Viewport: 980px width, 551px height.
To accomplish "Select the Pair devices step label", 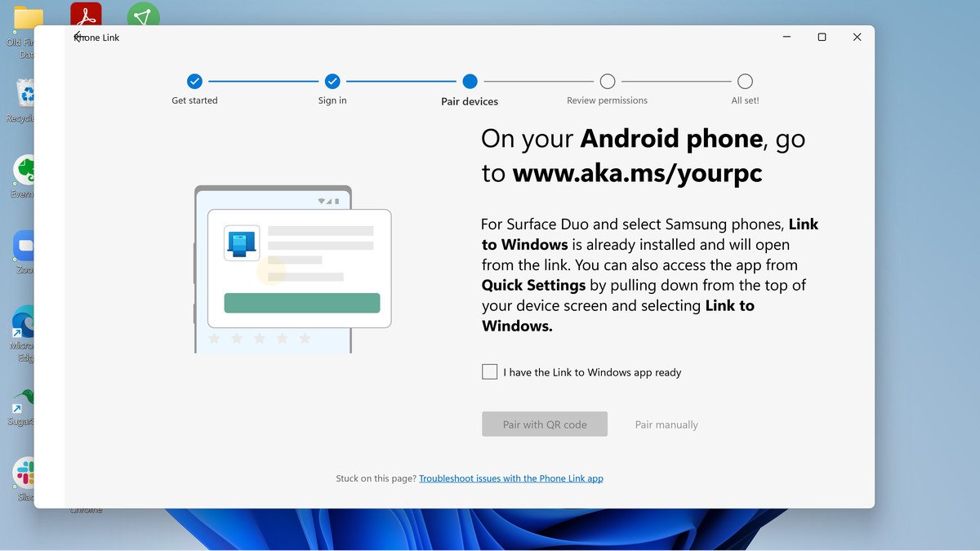I will point(470,101).
